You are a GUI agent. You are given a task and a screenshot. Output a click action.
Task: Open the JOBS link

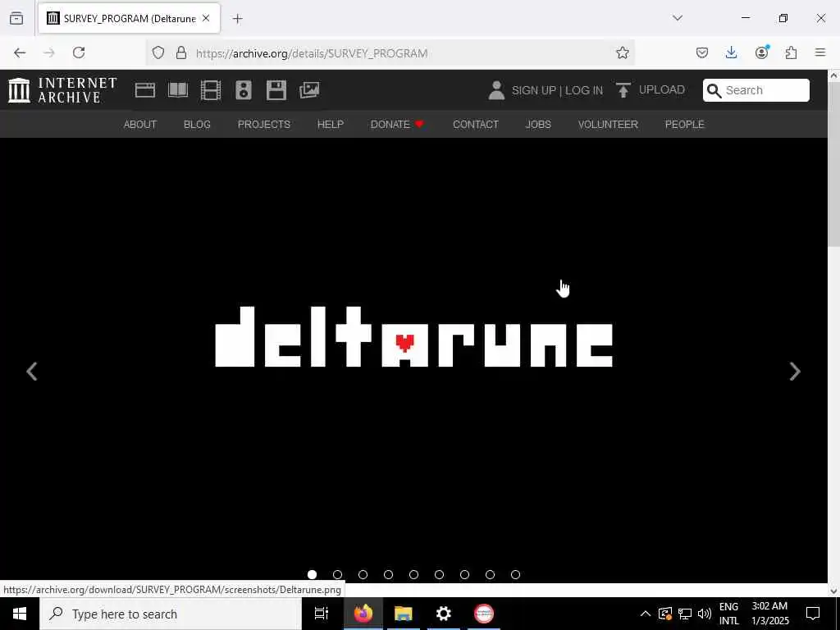point(538,125)
